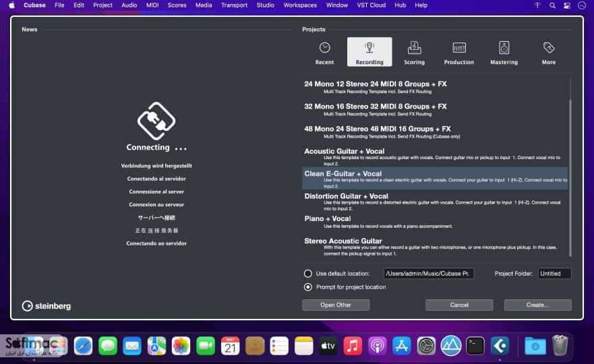
Task: Open Maps from the Dock
Action: point(156,346)
